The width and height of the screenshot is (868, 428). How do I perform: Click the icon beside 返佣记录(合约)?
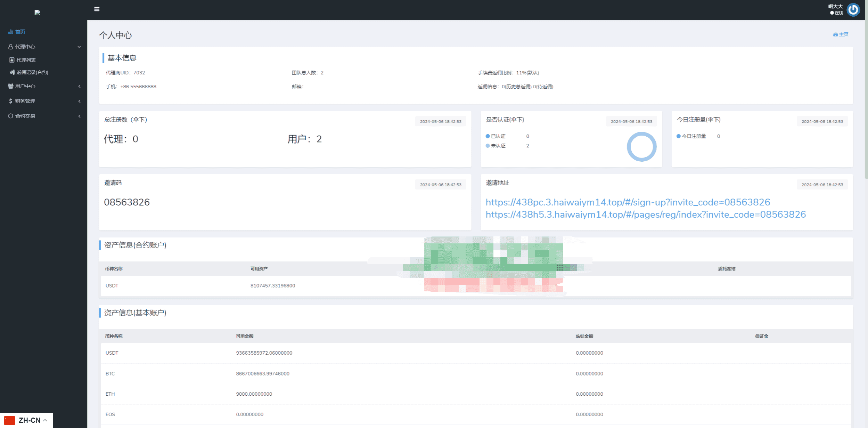[x=12, y=72]
